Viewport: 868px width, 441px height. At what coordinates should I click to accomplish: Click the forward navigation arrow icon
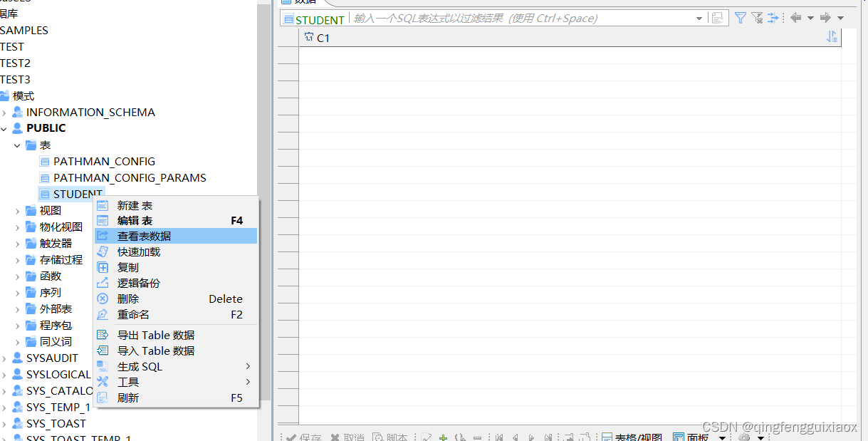(825, 18)
